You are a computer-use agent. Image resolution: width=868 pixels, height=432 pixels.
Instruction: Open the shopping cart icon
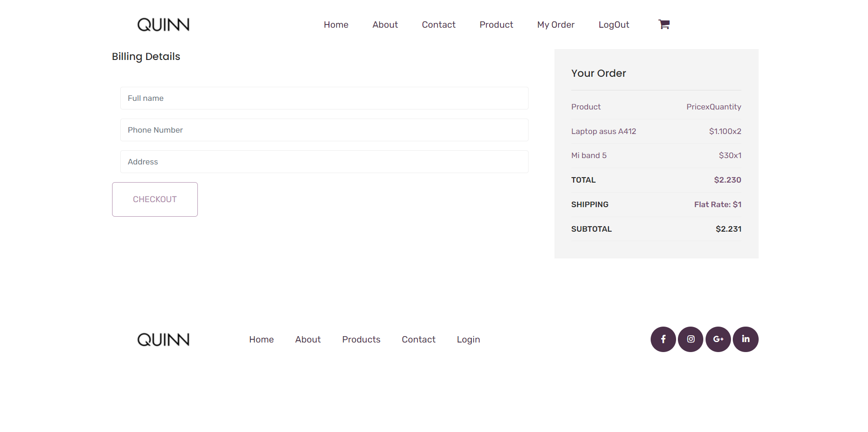pos(663,24)
